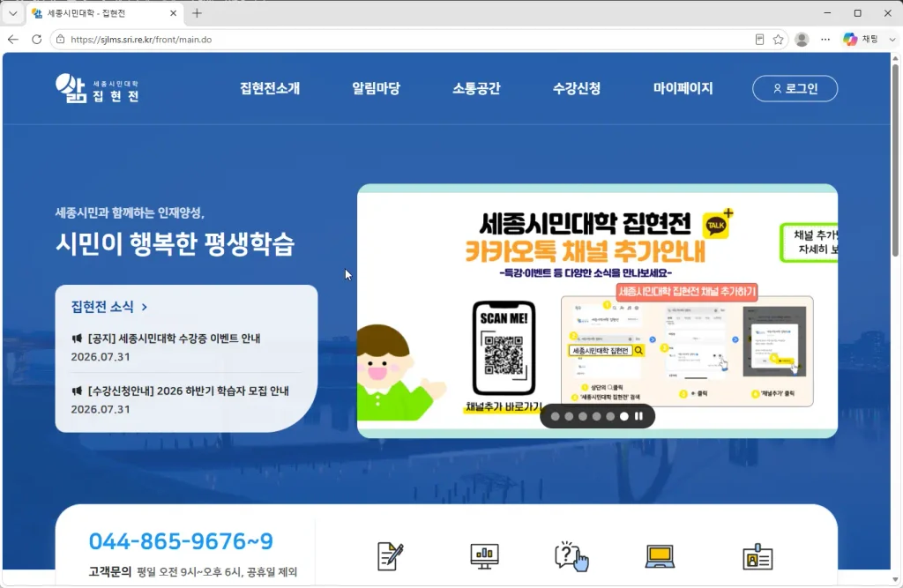903x588 pixels.
Task: Open 집현전 소식 news list link
Action: tap(108, 307)
